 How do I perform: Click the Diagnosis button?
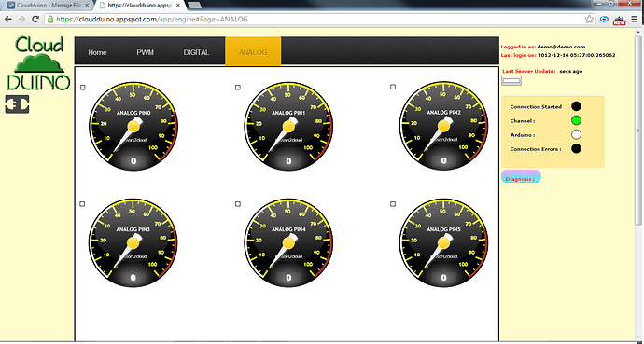point(521,177)
